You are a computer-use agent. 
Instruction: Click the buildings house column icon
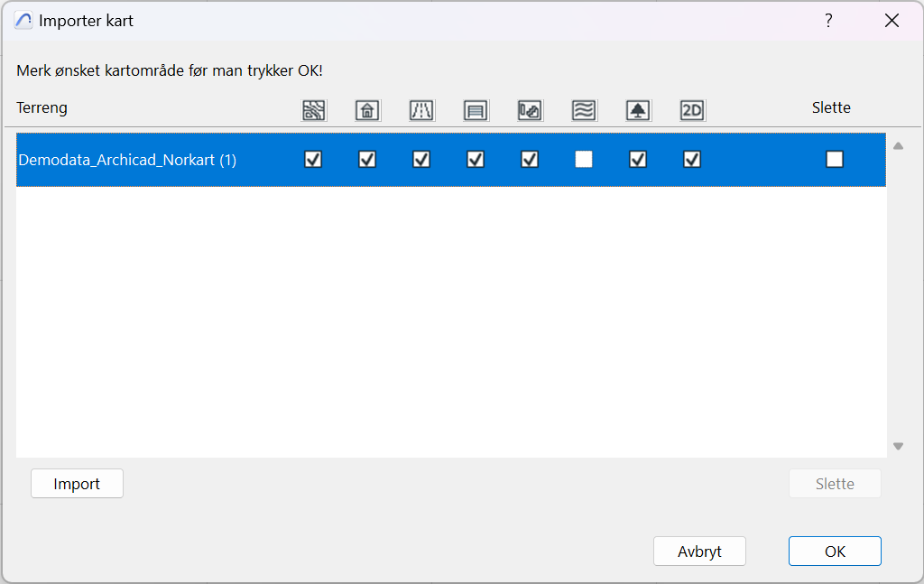(x=368, y=110)
